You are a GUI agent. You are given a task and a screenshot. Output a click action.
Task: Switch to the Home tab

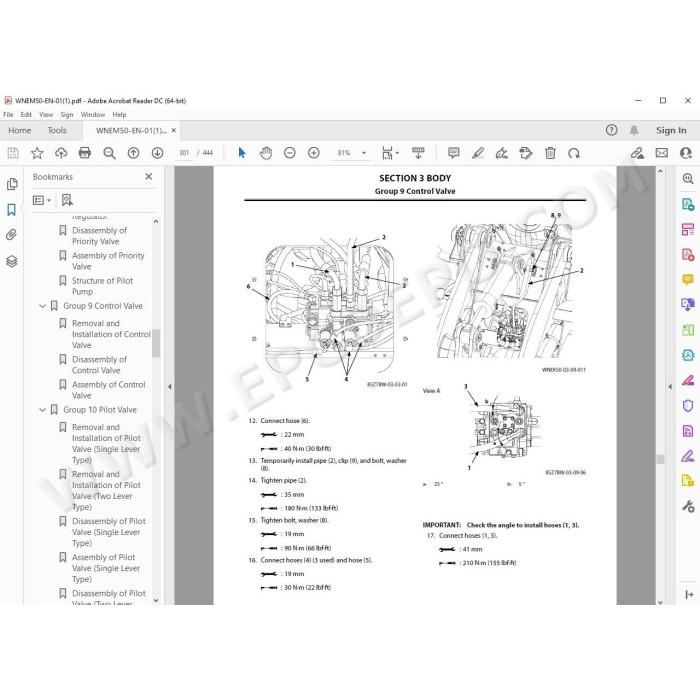(20, 130)
